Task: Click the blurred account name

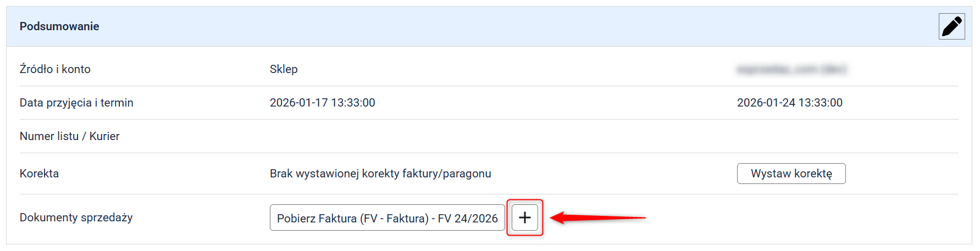Action: (791, 69)
